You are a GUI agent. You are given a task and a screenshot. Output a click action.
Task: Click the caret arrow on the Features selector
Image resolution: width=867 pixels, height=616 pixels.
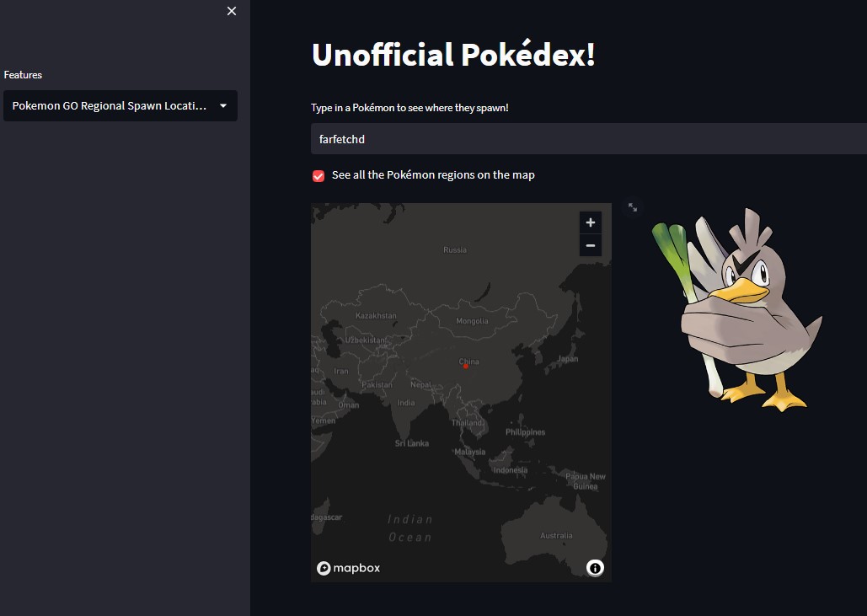pyautogui.click(x=222, y=105)
